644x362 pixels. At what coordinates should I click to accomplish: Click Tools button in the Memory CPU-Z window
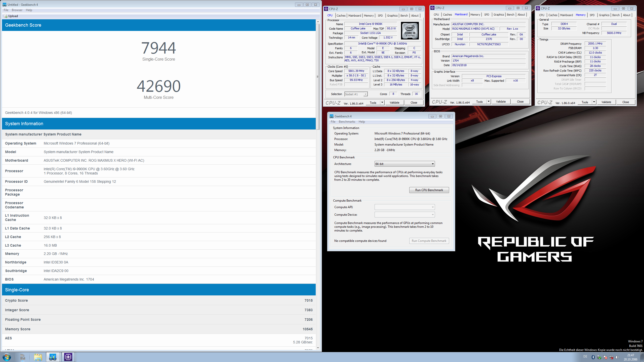click(585, 102)
